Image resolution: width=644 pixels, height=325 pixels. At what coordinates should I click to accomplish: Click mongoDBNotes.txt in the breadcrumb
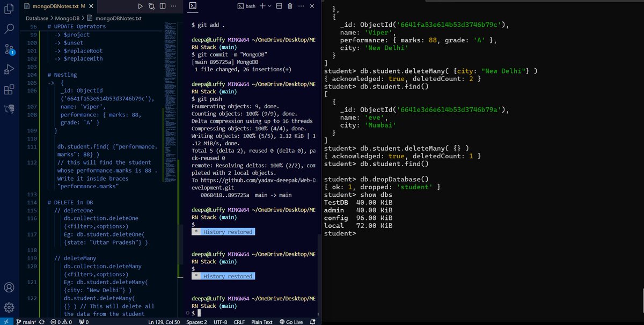click(x=119, y=18)
